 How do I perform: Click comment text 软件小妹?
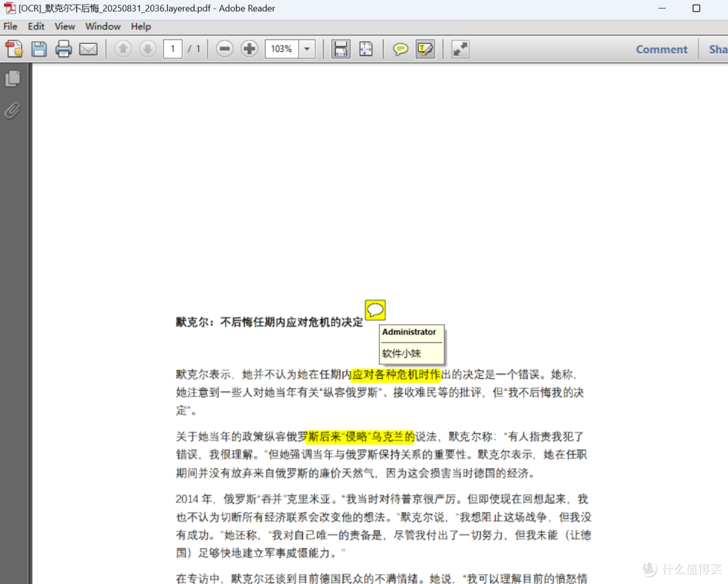tap(402, 354)
